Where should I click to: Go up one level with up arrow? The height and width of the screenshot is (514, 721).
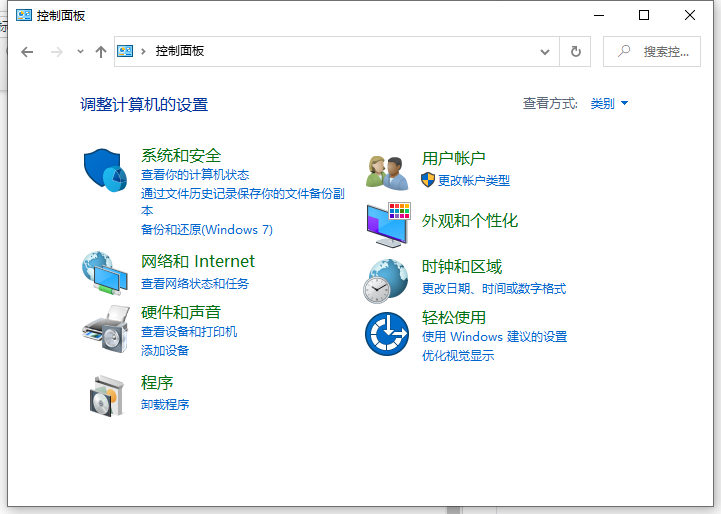pos(100,52)
